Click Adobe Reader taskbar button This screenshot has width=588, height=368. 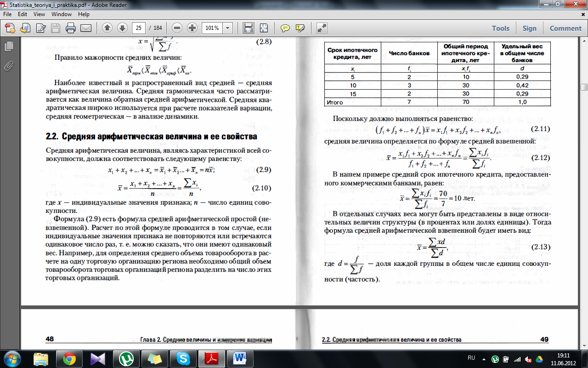point(211,358)
